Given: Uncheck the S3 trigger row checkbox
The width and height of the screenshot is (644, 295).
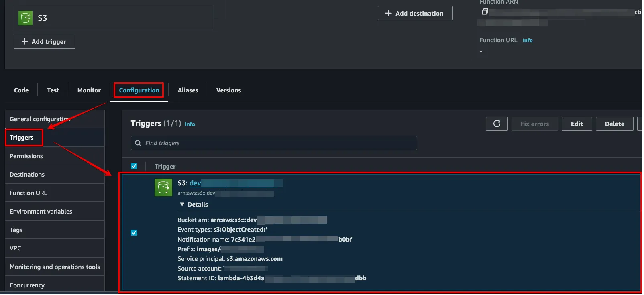Looking at the screenshot, I should [x=134, y=233].
